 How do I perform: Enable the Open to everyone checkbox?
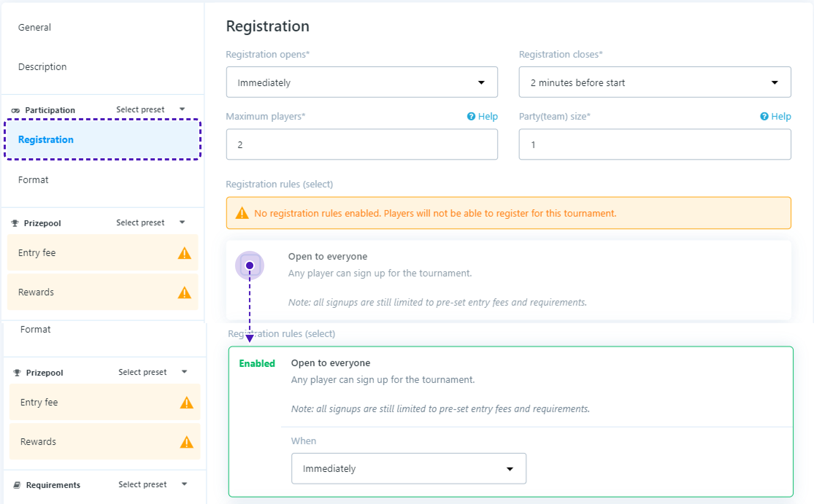tap(250, 265)
